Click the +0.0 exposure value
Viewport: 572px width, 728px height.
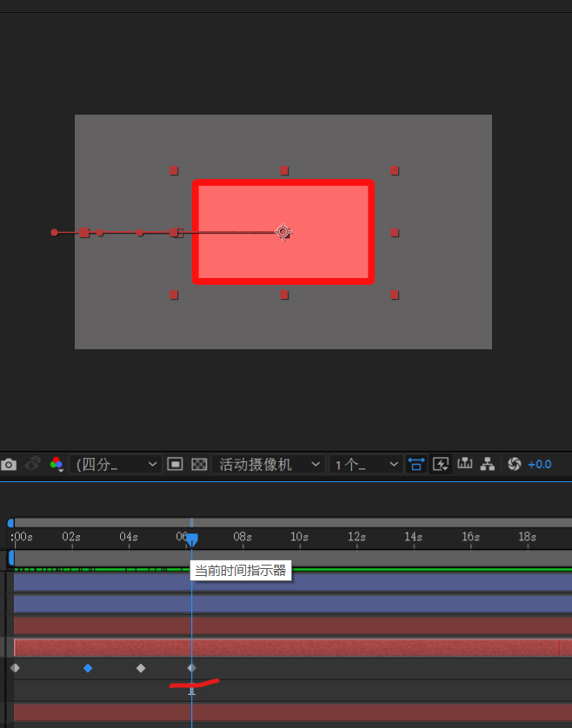[540, 465]
